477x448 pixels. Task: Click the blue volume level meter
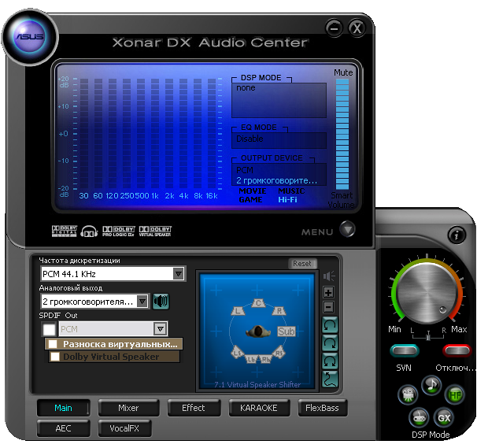tap(342, 134)
